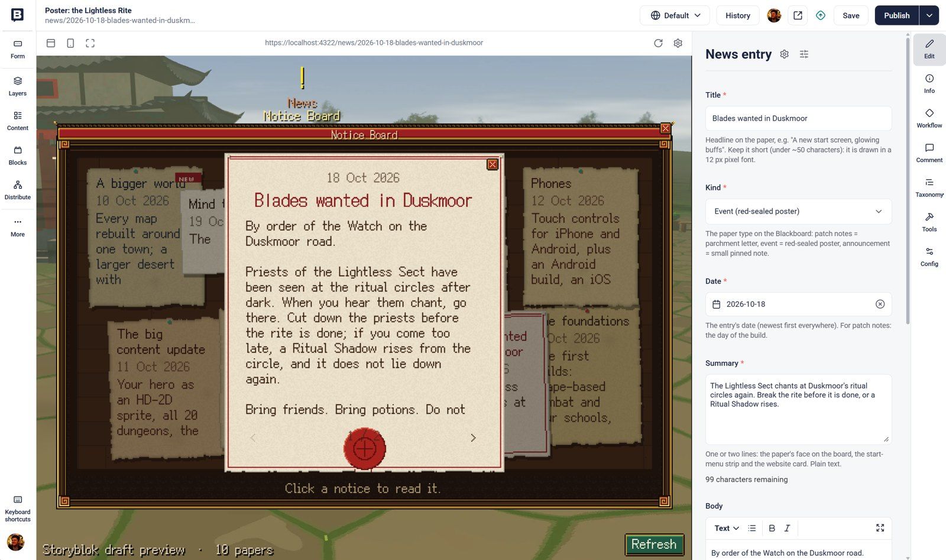Close the Blades wanted poster
946x560 pixels.
(492, 164)
